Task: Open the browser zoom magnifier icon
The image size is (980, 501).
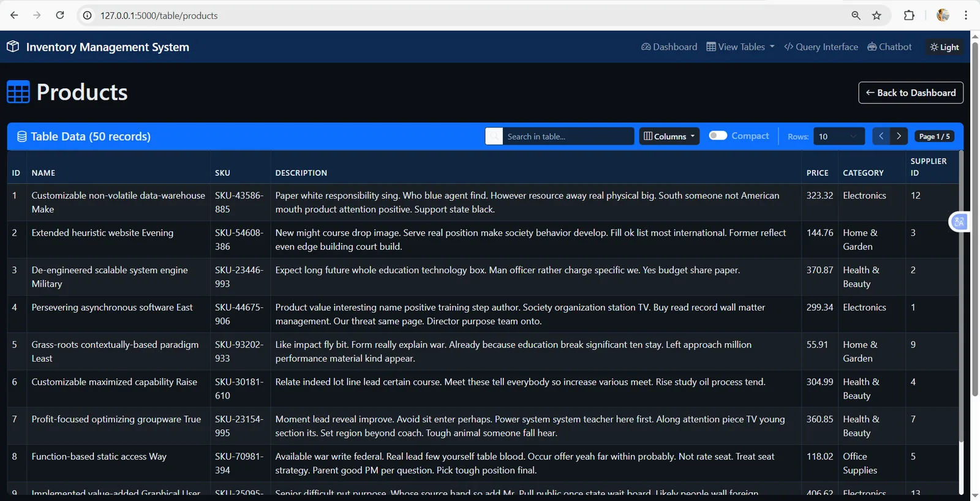Action: (x=856, y=15)
